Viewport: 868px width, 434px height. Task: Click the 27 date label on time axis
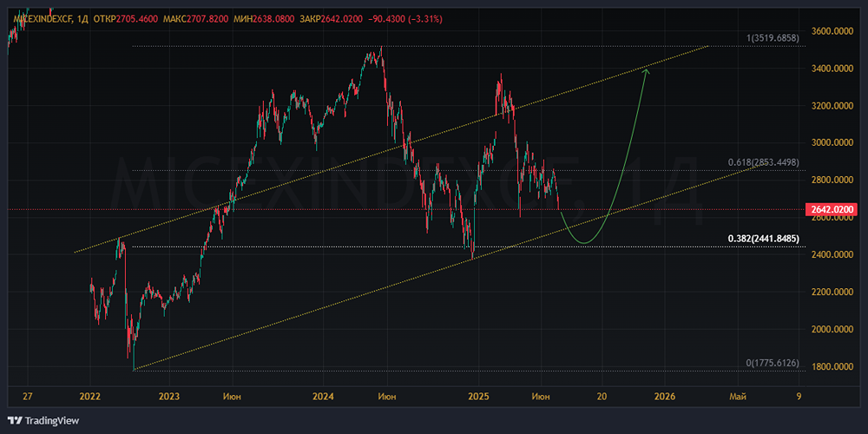(x=29, y=397)
